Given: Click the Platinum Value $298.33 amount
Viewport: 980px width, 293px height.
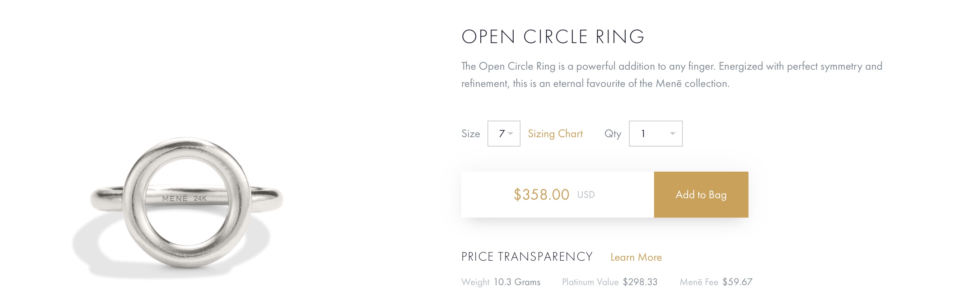Looking at the screenshot, I should pyautogui.click(x=640, y=282).
